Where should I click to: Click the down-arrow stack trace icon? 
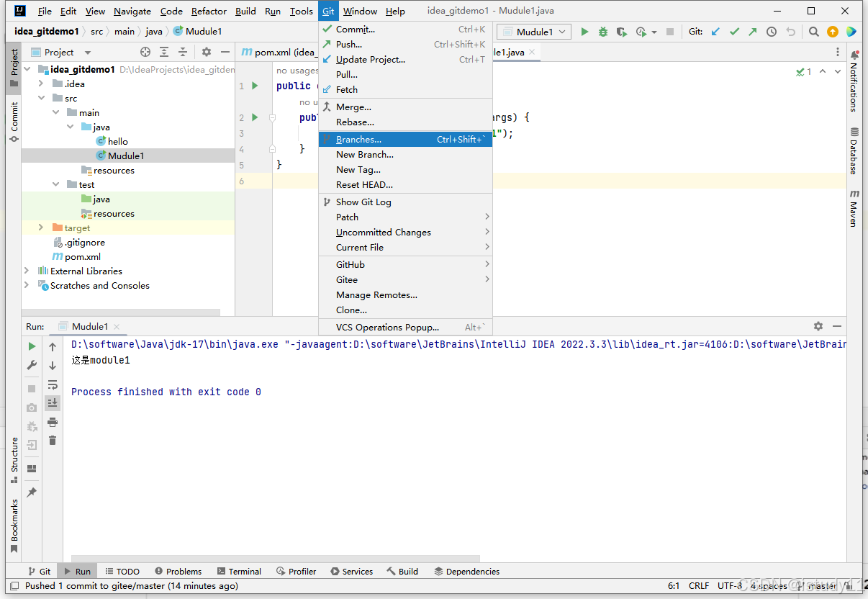[53, 365]
